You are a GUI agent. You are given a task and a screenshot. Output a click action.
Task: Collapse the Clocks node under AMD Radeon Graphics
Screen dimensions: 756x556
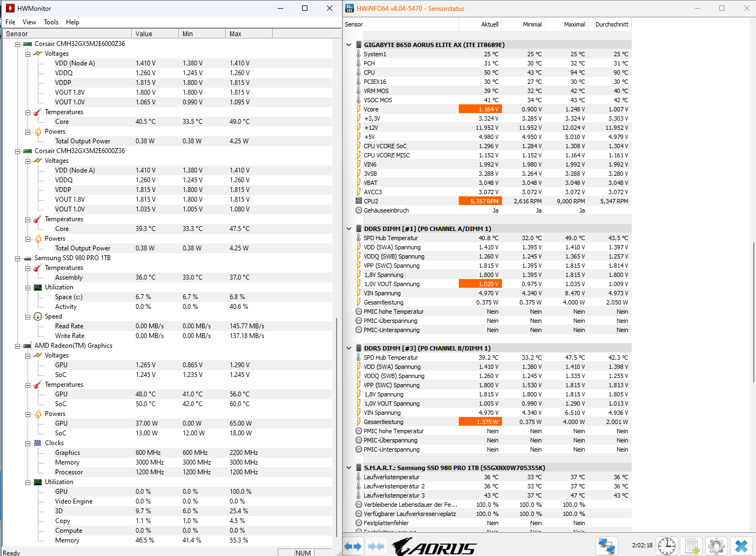pos(28,443)
